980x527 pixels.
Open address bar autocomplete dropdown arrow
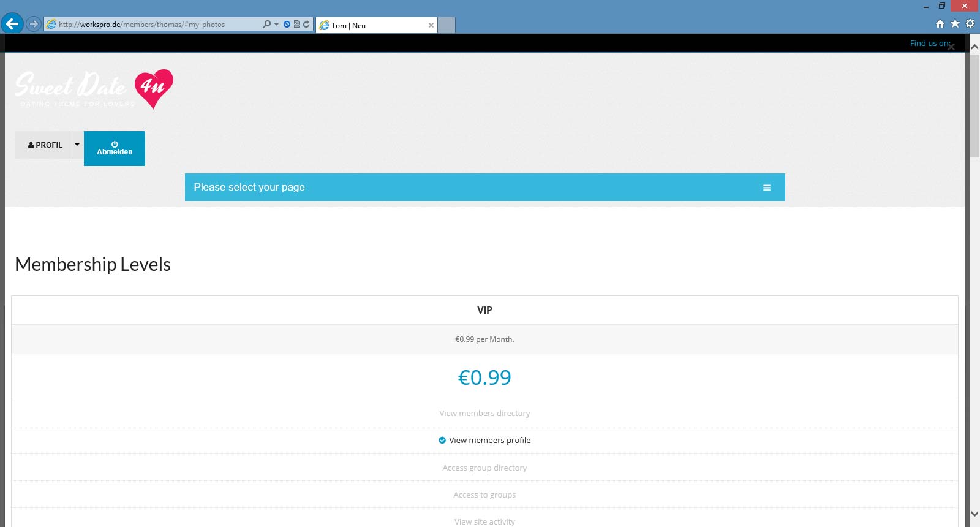pyautogui.click(x=277, y=25)
